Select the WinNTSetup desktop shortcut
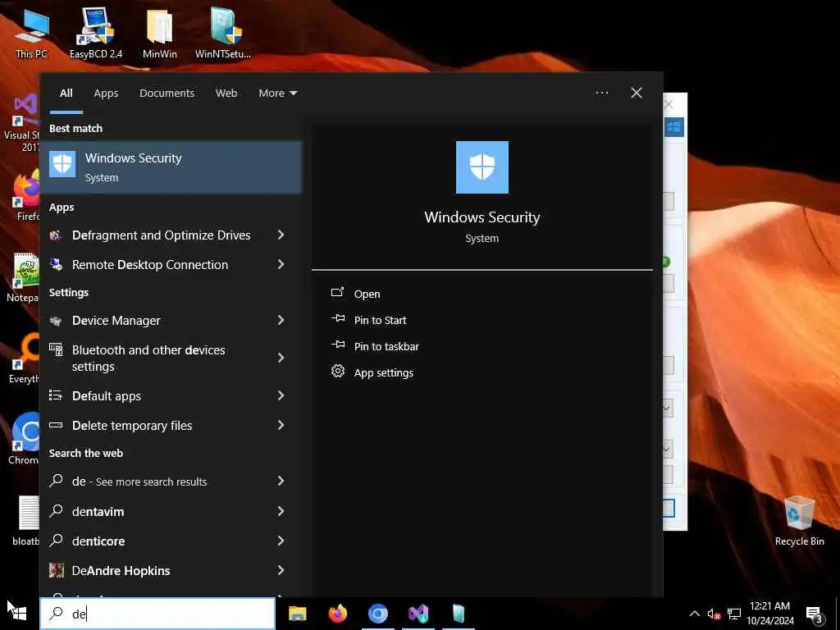 (x=223, y=32)
